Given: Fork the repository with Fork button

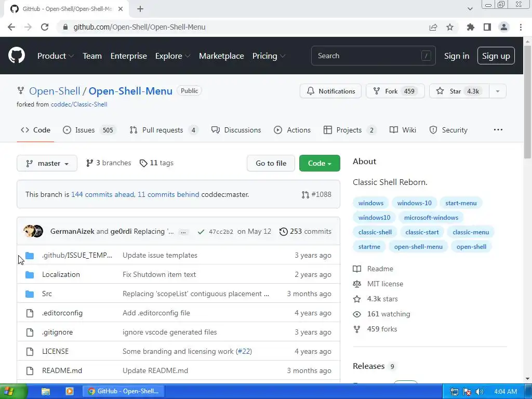Looking at the screenshot, I should click(x=395, y=91).
